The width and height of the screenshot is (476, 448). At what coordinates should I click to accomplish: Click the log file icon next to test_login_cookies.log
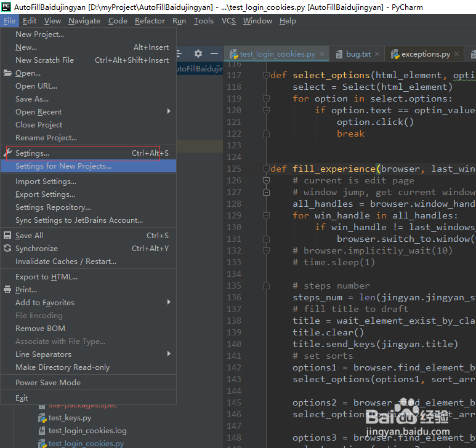click(42, 431)
